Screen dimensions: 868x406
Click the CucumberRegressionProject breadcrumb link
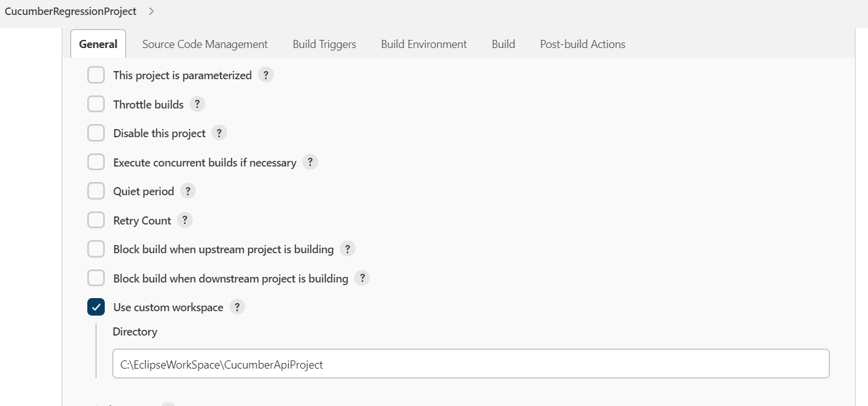70,11
